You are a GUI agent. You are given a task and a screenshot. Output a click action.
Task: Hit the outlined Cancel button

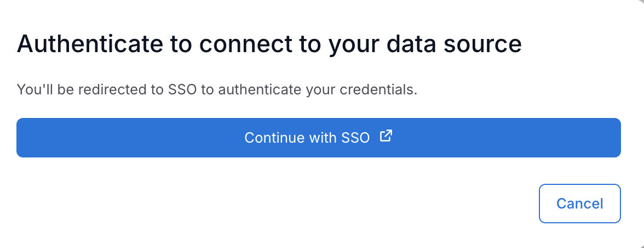(x=579, y=204)
